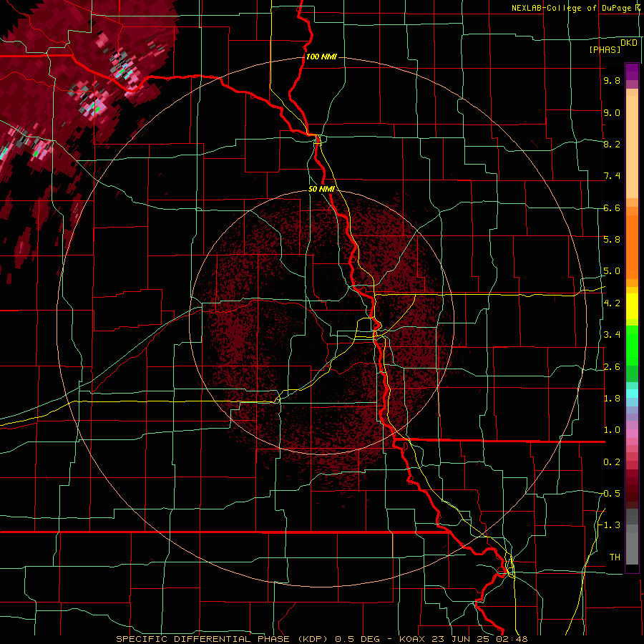Pick the peach swatch on the color bar
The image size is (644, 644).
coord(632,147)
